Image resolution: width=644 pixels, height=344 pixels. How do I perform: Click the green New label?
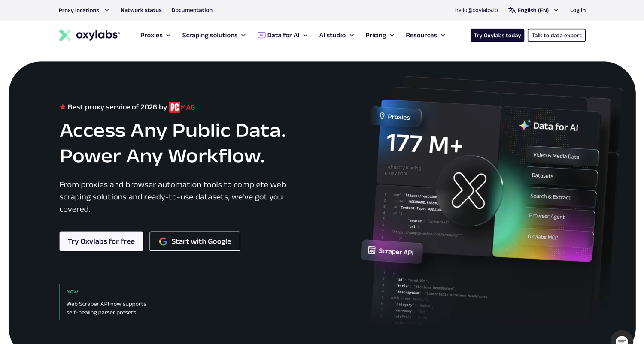[x=72, y=292]
